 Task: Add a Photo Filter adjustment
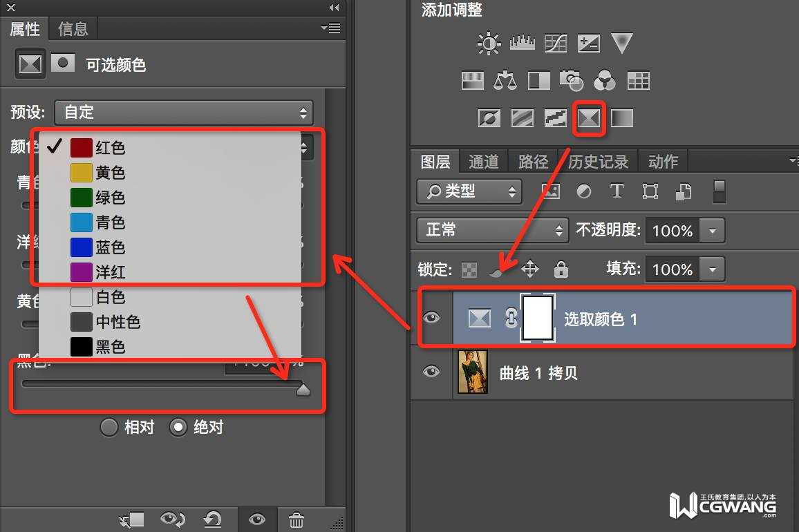(571, 81)
